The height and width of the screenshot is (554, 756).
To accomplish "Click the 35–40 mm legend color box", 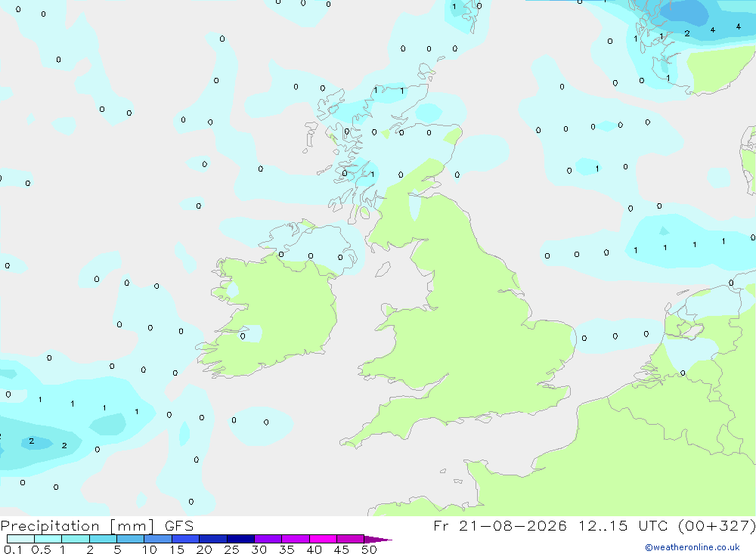I will click(296, 539).
